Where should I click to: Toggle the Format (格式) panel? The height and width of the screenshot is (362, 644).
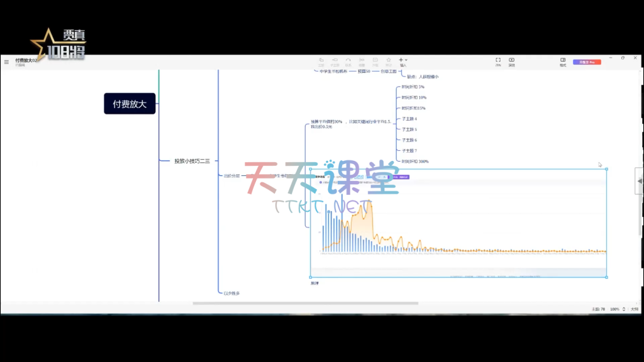point(563,61)
